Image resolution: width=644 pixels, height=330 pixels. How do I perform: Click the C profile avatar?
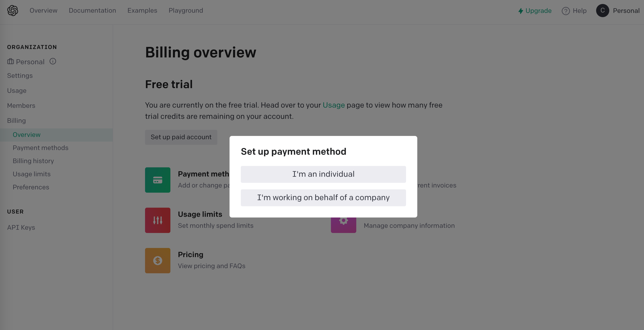point(602,11)
